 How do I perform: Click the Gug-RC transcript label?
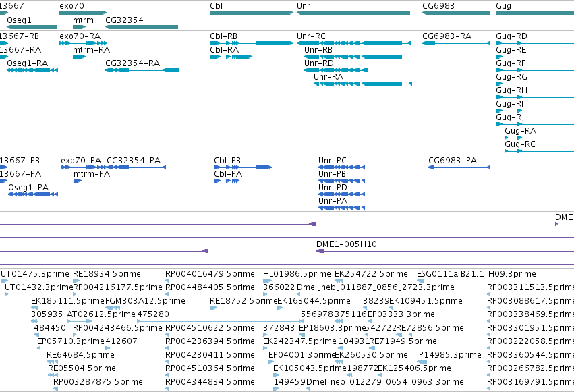point(520,144)
